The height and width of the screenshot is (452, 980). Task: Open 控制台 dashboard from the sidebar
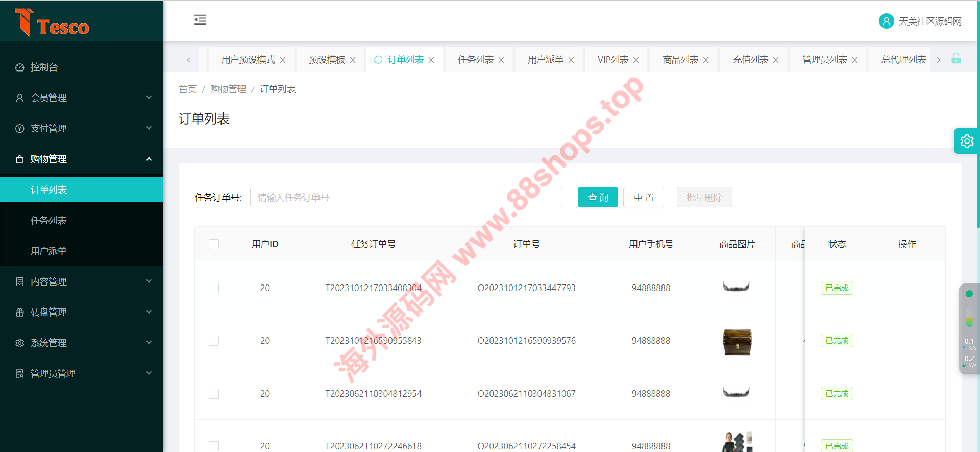click(44, 67)
